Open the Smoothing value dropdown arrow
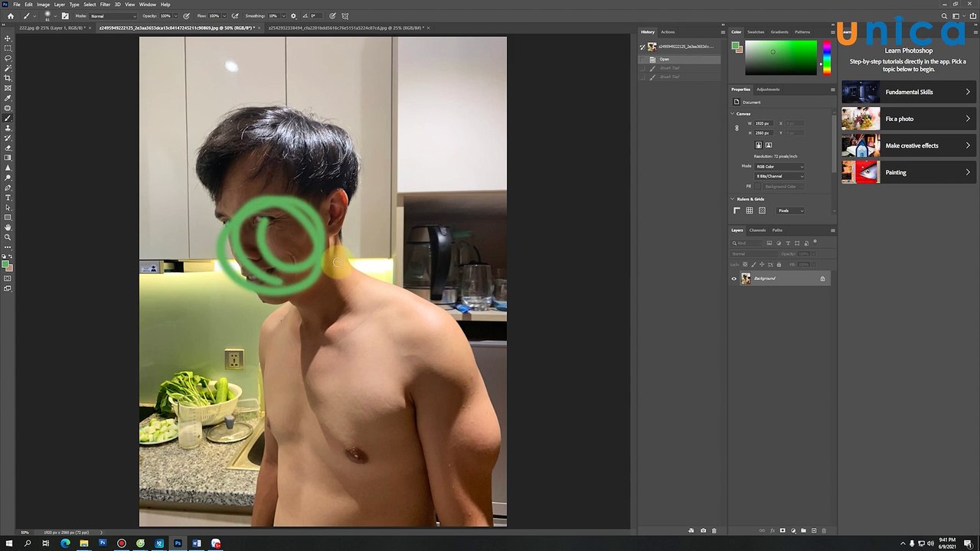The width and height of the screenshot is (980, 551). tap(284, 15)
